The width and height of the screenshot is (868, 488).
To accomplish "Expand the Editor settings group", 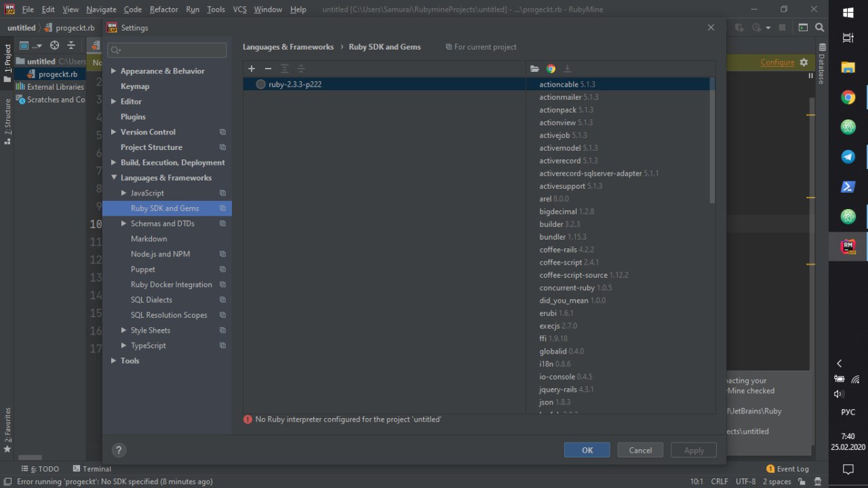I will coord(114,102).
